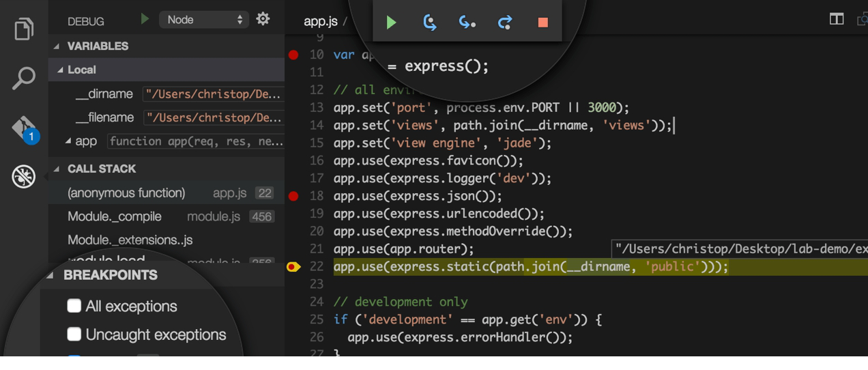Stop debugging with the red square button
868x370 pixels.
click(543, 23)
